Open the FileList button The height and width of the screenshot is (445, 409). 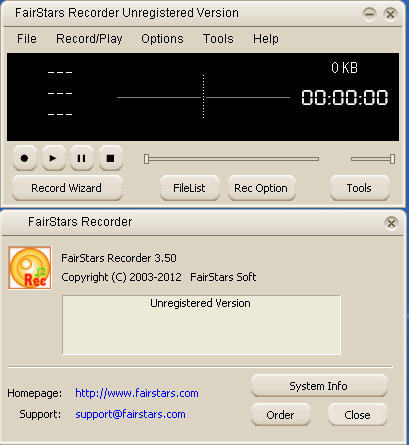(x=189, y=188)
